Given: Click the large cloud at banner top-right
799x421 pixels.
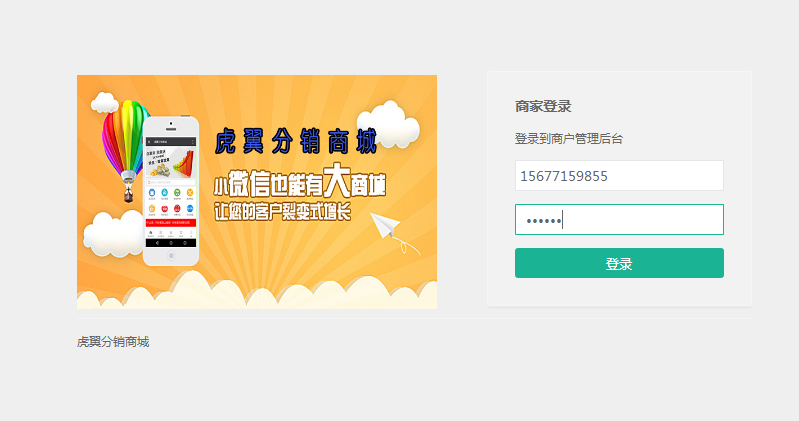Looking at the screenshot, I should coord(390,124).
